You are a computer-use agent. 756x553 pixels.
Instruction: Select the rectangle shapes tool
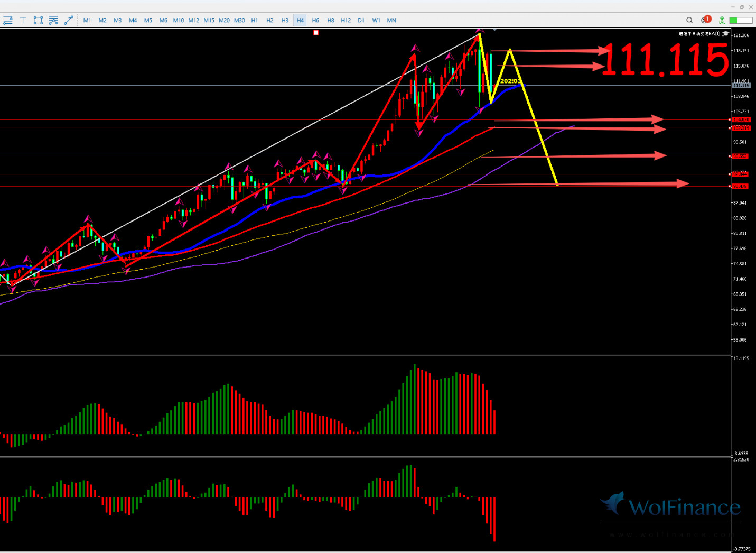(x=38, y=20)
